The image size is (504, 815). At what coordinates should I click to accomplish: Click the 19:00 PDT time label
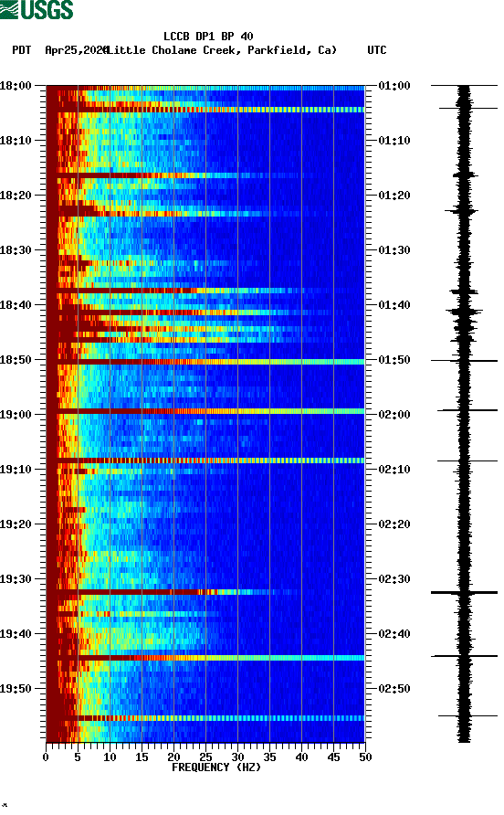(16, 415)
